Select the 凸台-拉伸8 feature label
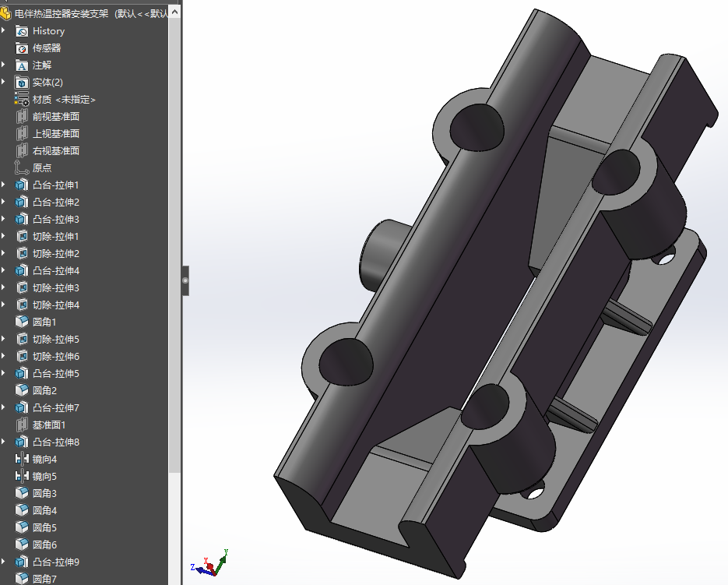Image resolution: width=728 pixels, height=585 pixels. (x=56, y=442)
